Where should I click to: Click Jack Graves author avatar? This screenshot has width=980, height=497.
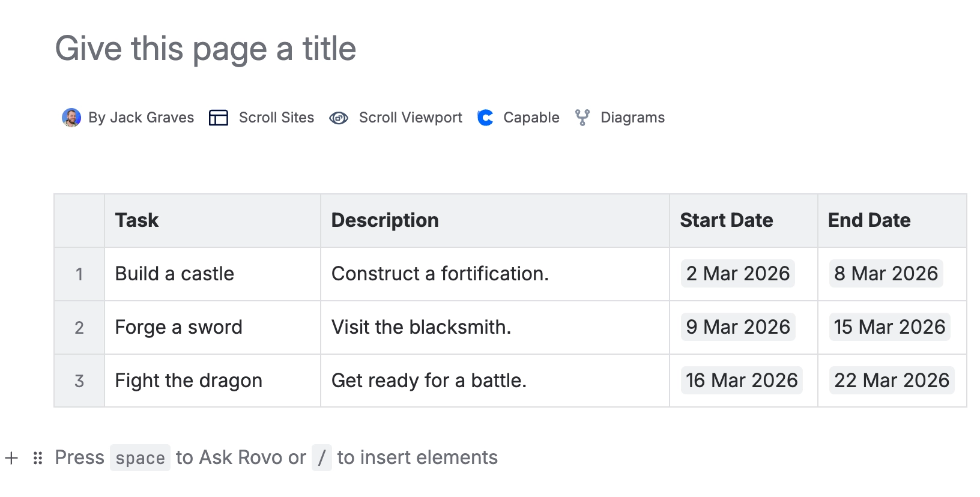(x=71, y=118)
